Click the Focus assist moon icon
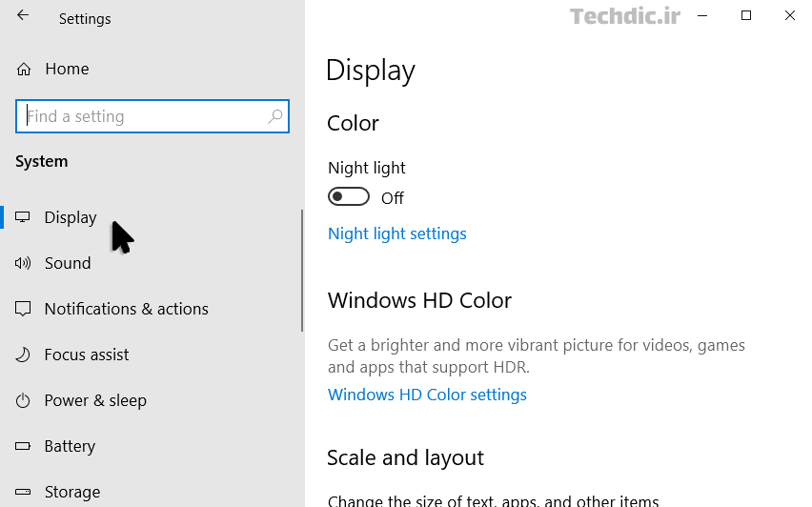Screen dimensions: 812x507 (x=23, y=355)
